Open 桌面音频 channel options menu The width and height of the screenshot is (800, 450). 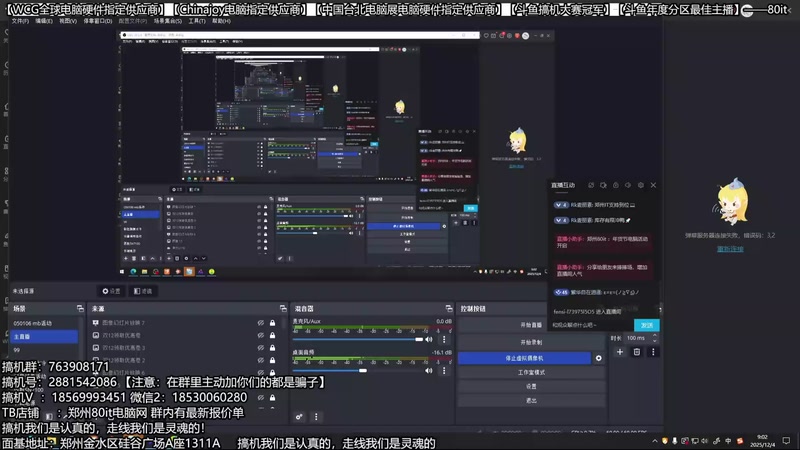point(444,370)
